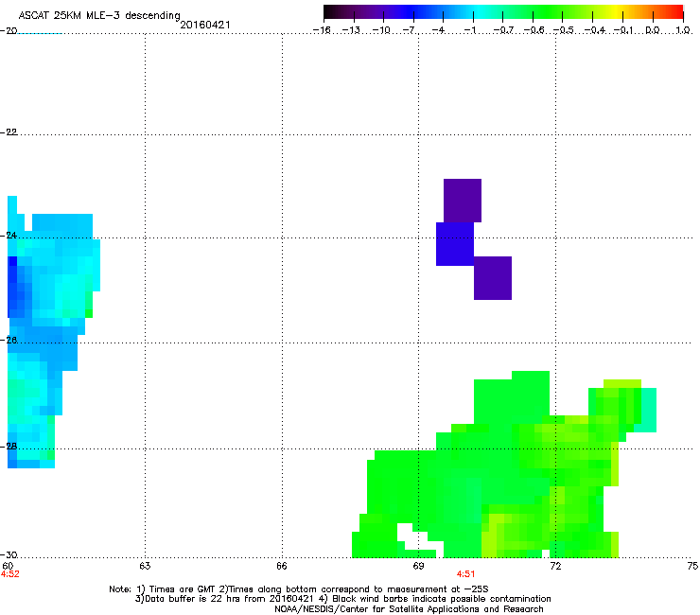
Task: Click the colorbar label '-0.5'
Action: (x=564, y=30)
